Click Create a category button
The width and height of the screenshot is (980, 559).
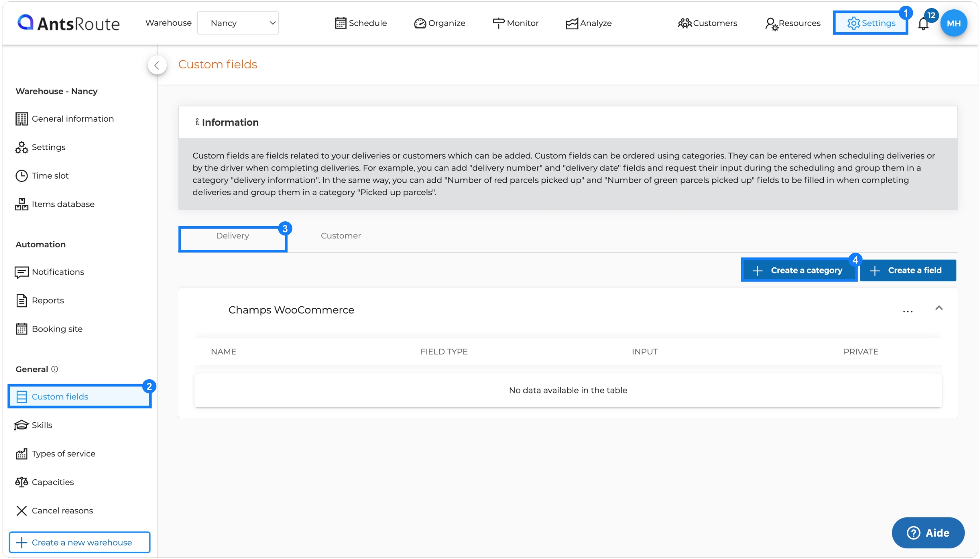[799, 270]
